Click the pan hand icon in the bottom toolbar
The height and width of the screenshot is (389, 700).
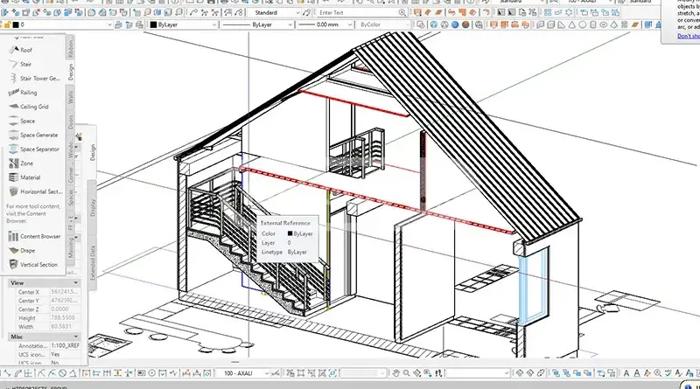point(396,373)
